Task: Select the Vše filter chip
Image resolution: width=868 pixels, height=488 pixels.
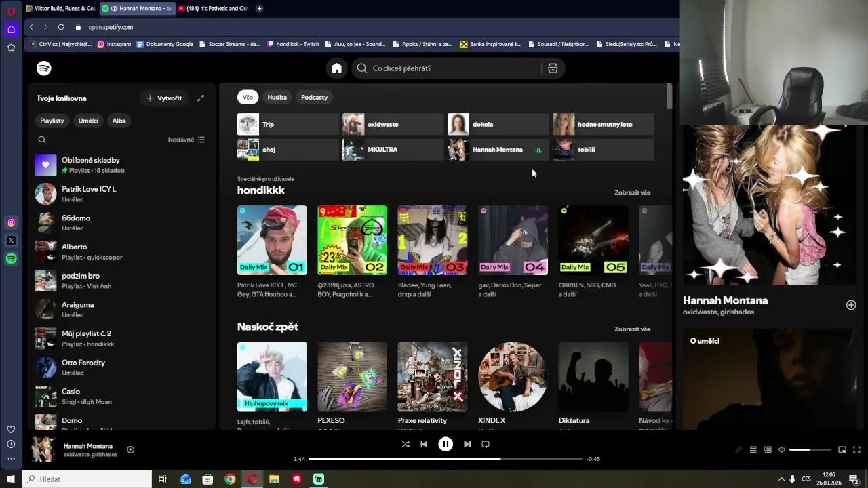Action: (x=248, y=98)
